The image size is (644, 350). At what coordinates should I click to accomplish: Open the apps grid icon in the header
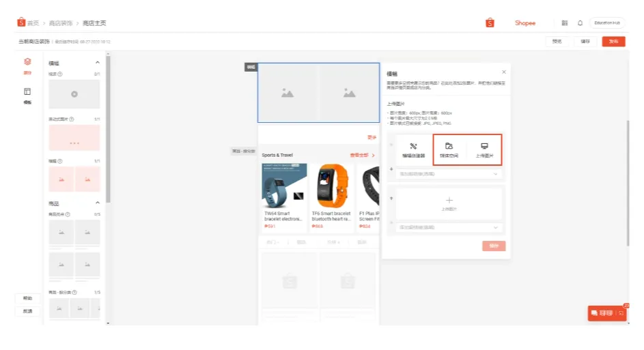tap(565, 23)
